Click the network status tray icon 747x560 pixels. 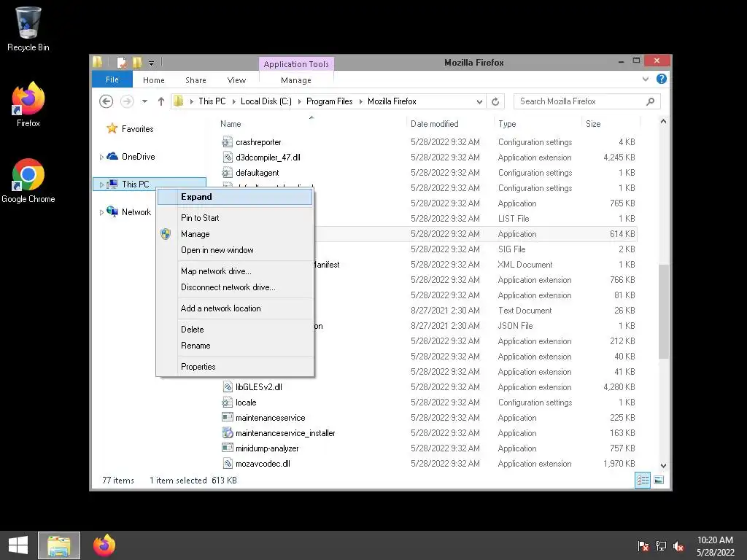661,546
